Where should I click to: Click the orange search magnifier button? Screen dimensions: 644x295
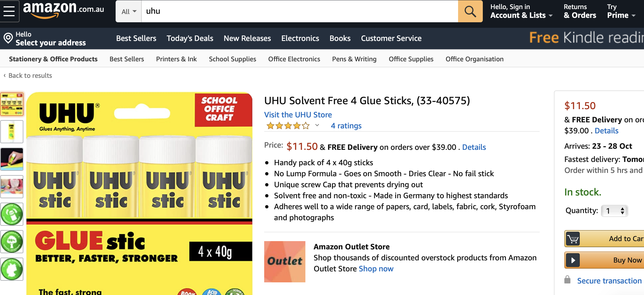click(470, 11)
